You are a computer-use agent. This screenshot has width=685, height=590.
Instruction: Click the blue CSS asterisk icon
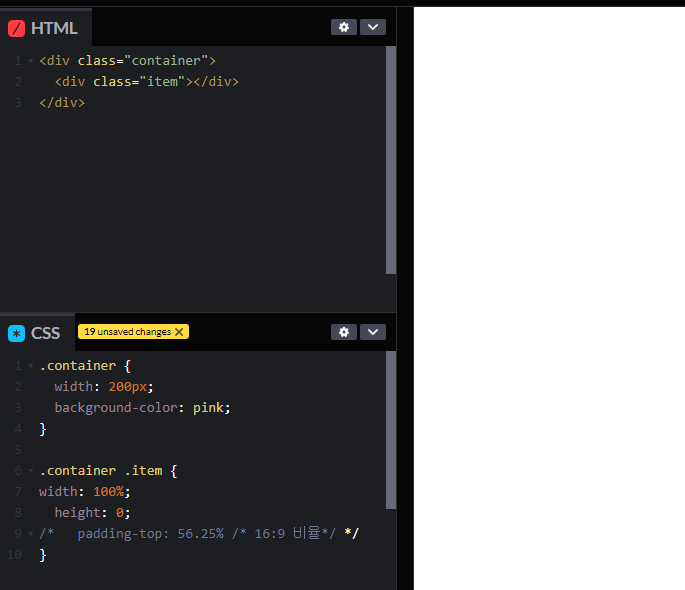(17, 334)
